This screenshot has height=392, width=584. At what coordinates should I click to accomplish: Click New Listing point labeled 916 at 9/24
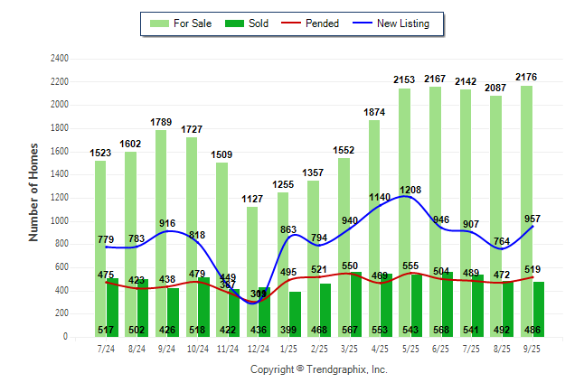(167, 230)
